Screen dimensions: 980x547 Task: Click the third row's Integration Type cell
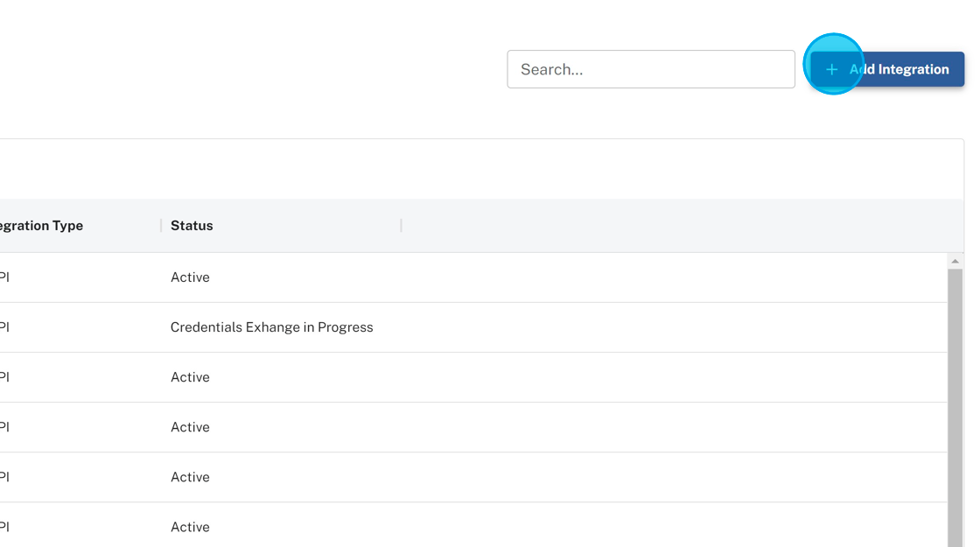4,377
